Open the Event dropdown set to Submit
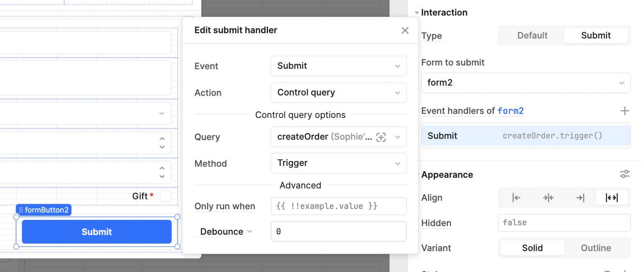Screen dimensions: 644x272 (338, 66)
